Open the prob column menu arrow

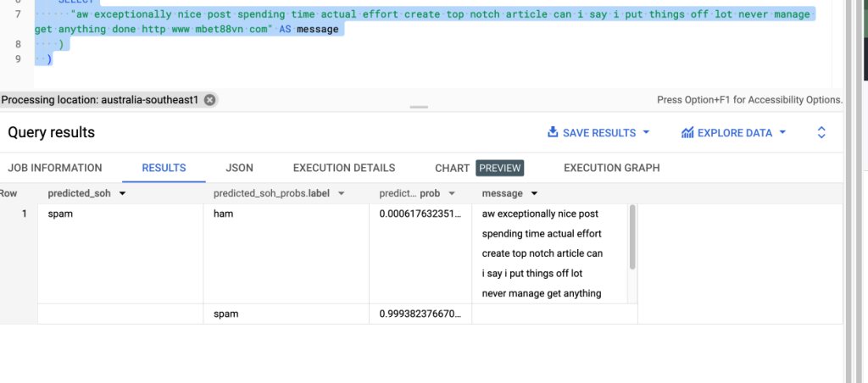click(x=452, y=194)
